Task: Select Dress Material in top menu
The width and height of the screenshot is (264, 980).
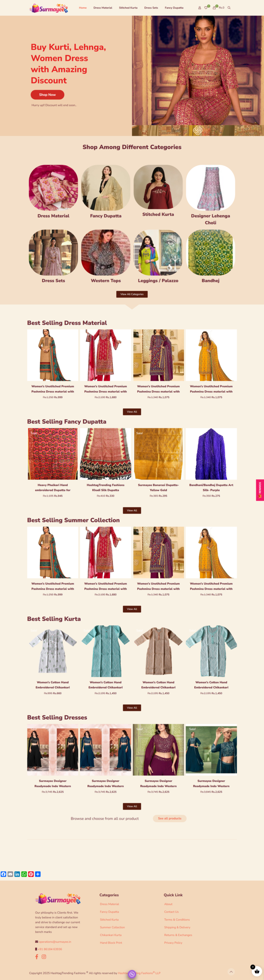Action: tap(103, 8)
